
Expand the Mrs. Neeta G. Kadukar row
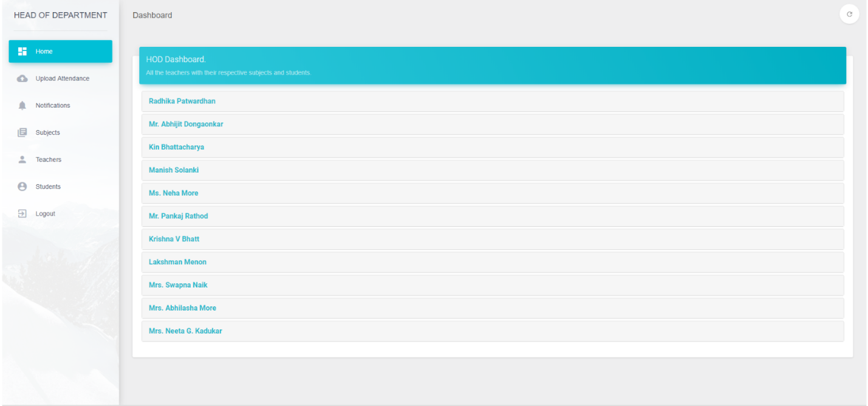[493, 331]
